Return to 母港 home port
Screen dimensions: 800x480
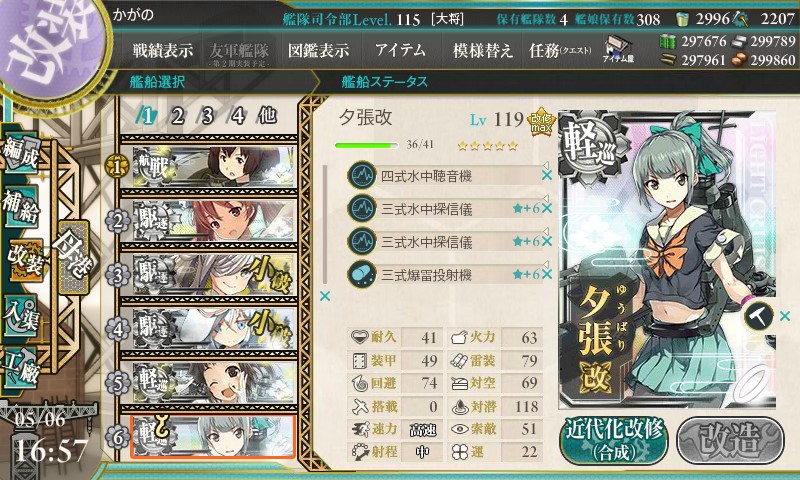tap(73, 258)
